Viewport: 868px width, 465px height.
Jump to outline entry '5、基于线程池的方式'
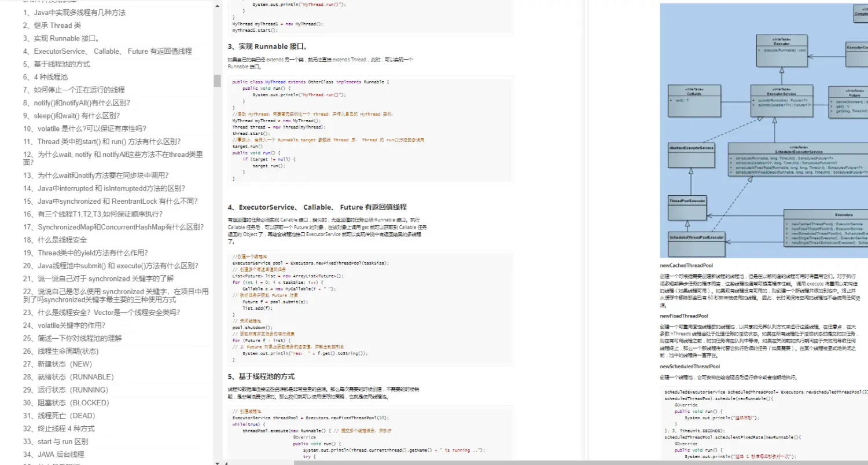[x=57, y=64]
